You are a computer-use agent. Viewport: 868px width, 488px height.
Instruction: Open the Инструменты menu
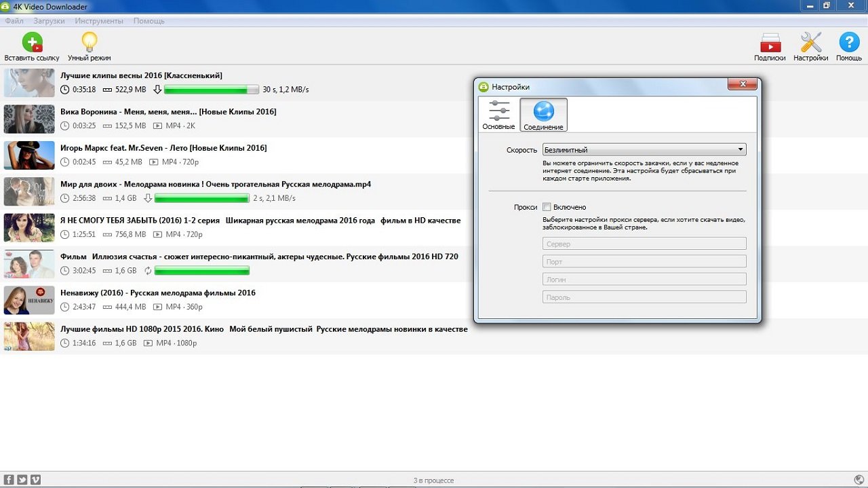point(99,21)
